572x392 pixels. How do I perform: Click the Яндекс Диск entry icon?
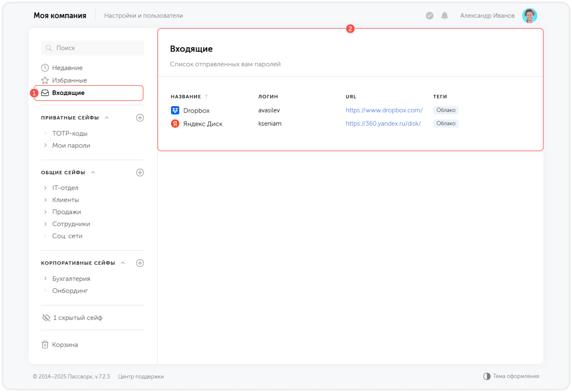point(175,124)
